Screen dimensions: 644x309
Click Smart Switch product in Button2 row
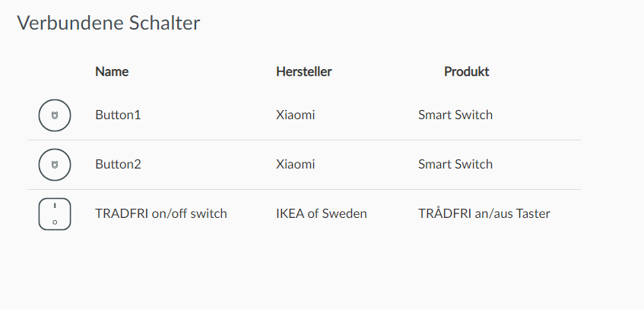point(455,165)
